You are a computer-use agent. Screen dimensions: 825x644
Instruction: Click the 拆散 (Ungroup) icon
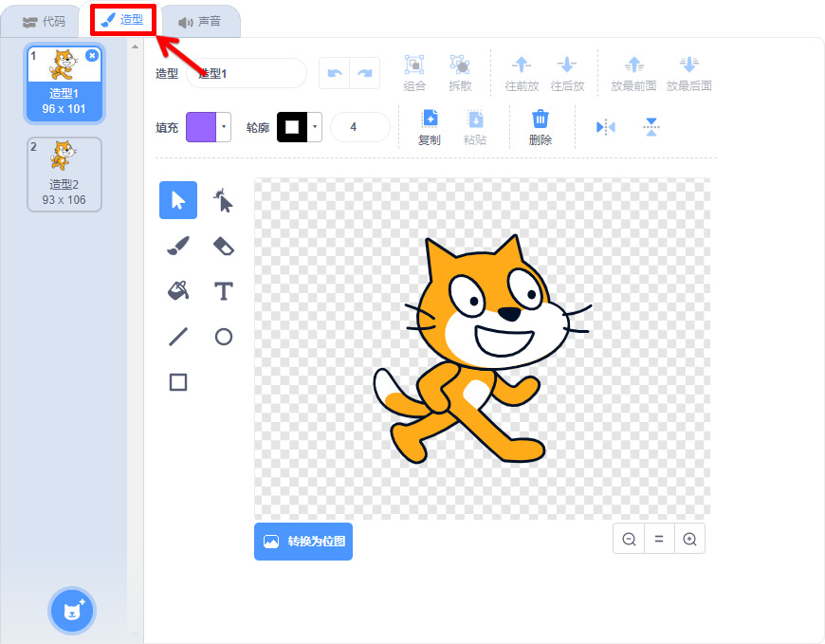pyautogui.click(x=460, y=64)
